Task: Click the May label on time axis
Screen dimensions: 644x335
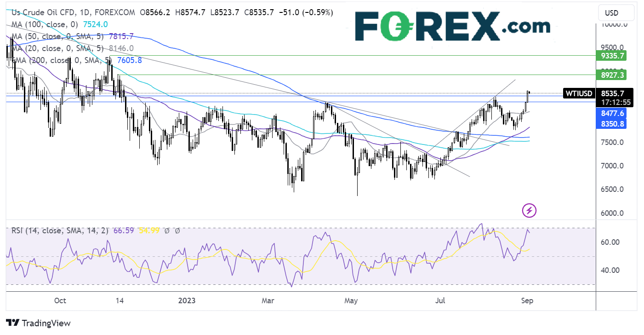Action: pos(351,300)
